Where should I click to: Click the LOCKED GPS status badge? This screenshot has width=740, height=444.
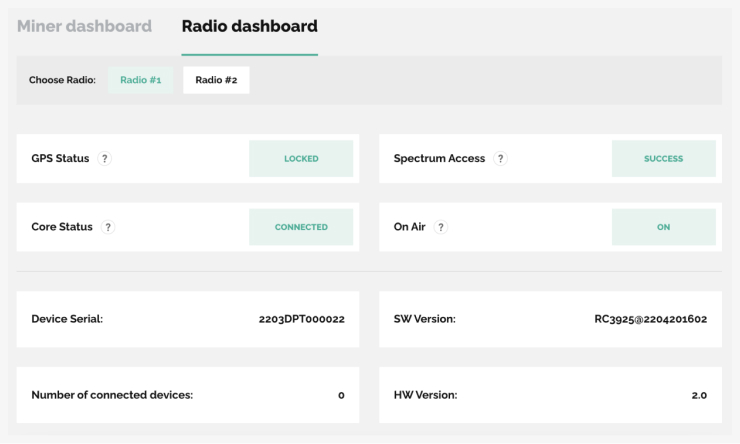[301, 159]
